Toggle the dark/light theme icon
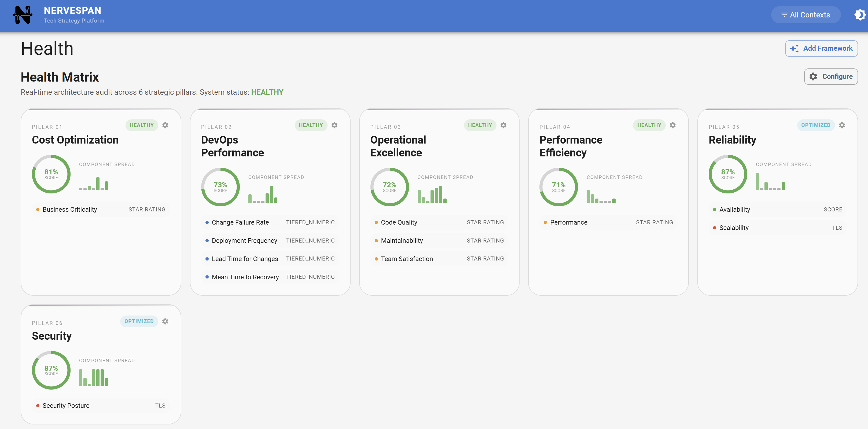 coord(860,15)
